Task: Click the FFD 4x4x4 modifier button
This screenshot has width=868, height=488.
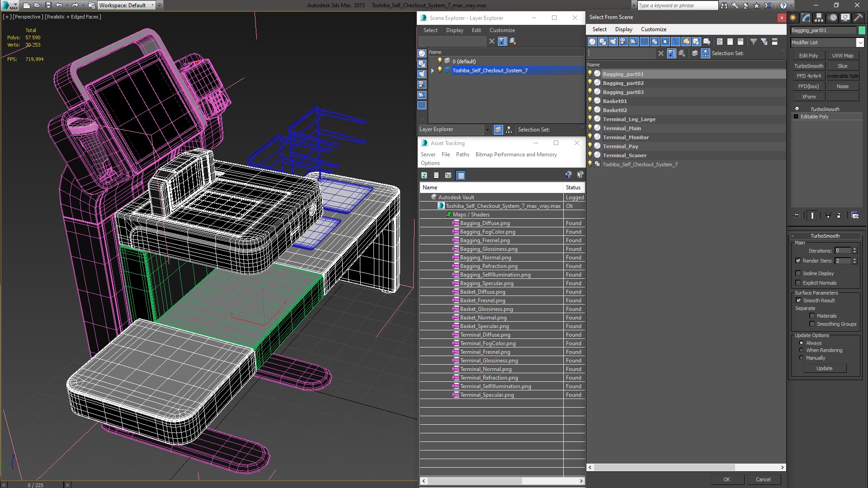Action: pos(808,76)
